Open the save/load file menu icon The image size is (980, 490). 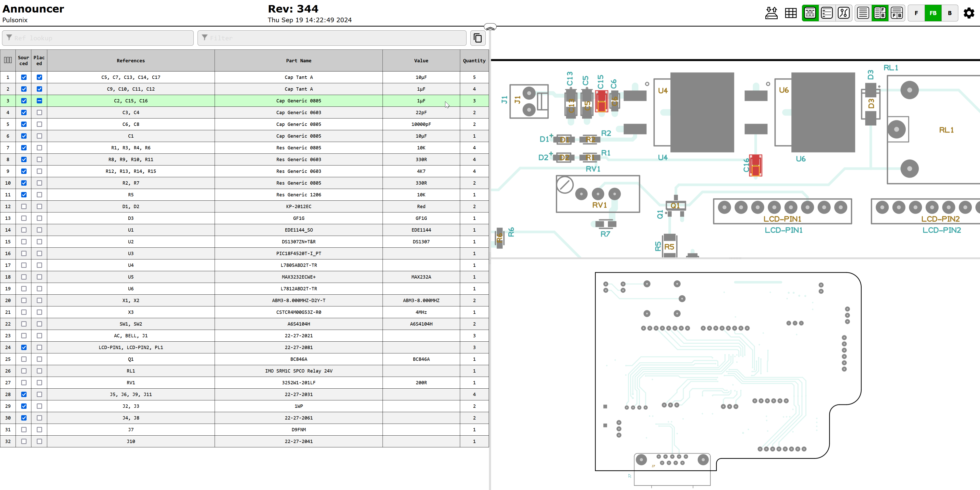click(x=771, y=13)
